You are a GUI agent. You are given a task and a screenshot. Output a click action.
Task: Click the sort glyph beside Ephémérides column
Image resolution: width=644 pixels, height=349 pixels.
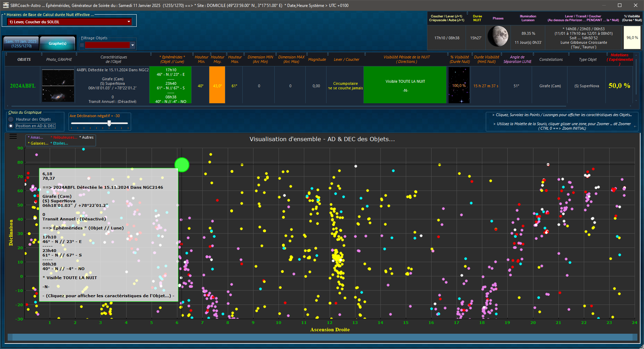[151, 54]
